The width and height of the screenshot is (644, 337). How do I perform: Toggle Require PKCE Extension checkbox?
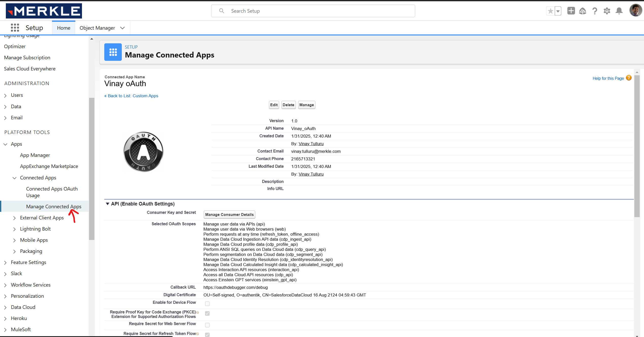tap(207, 313)
